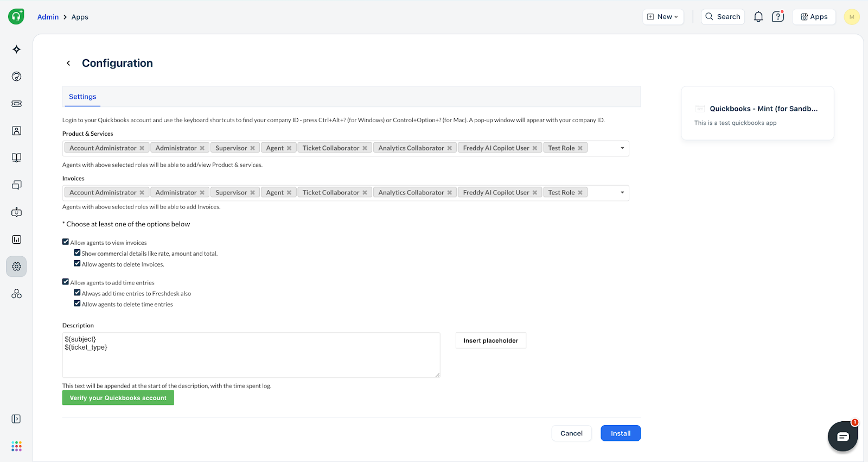Remove Supervisor from Product & Services roles
The image size is (868, 462).
(252, 148)
